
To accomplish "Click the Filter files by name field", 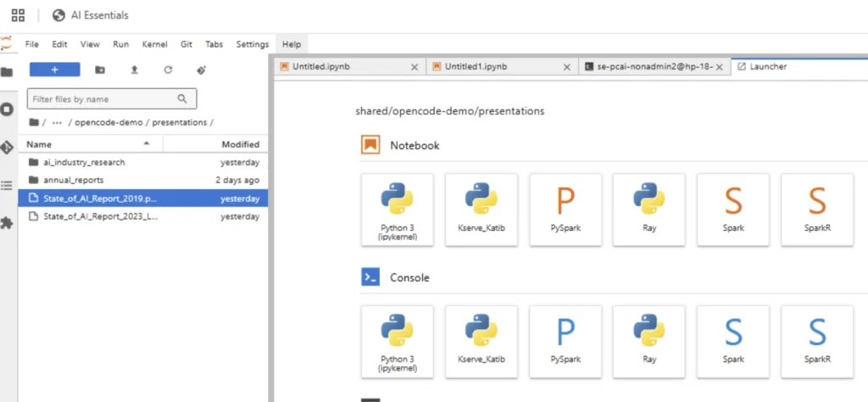I will (102, 99).
